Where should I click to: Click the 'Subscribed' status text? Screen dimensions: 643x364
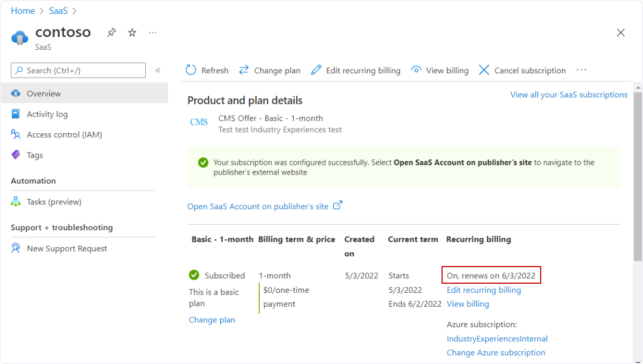225,276
